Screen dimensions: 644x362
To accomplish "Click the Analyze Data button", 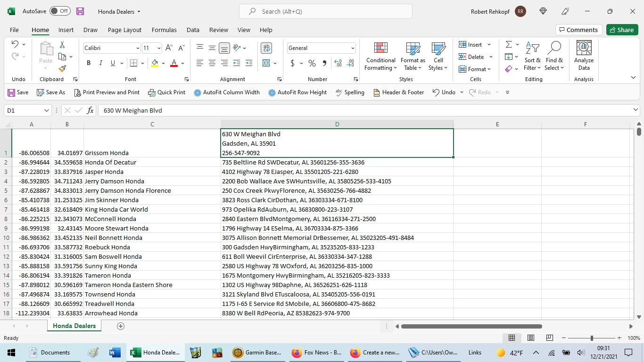I will click(x=584, y=56).
